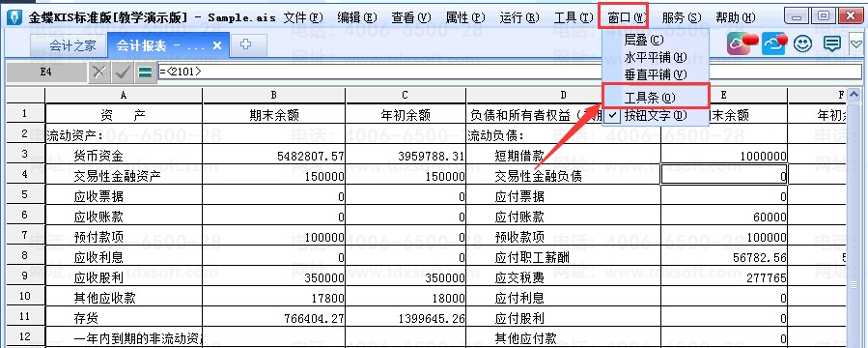Click the E4 cell reference box
Image resolution: width=868 pixels, height=348 pixels.
tap(46, 72)
